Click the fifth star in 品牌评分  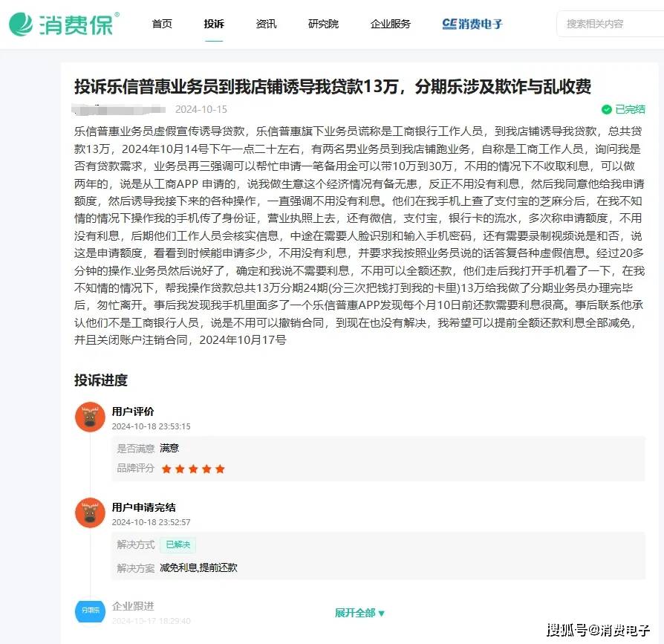tap(220, 469)
